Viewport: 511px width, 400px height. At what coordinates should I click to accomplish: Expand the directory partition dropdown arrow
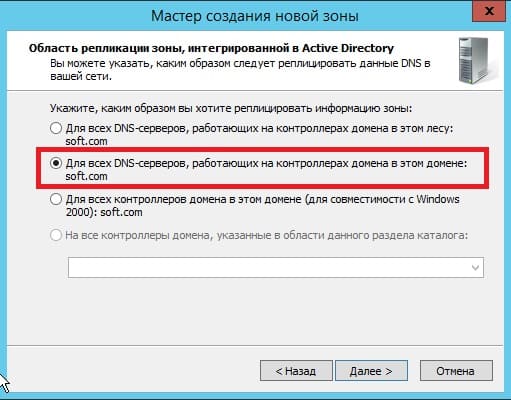[475, 268]
